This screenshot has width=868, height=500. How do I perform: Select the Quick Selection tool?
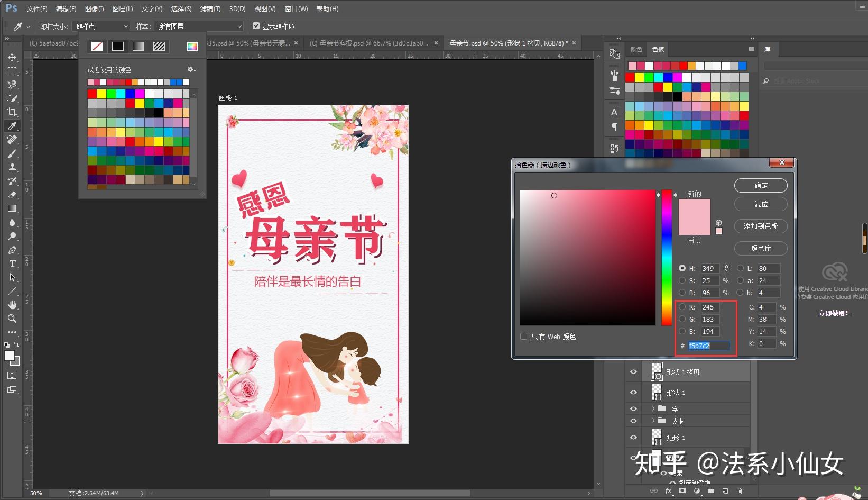click(x=12, y=98)
